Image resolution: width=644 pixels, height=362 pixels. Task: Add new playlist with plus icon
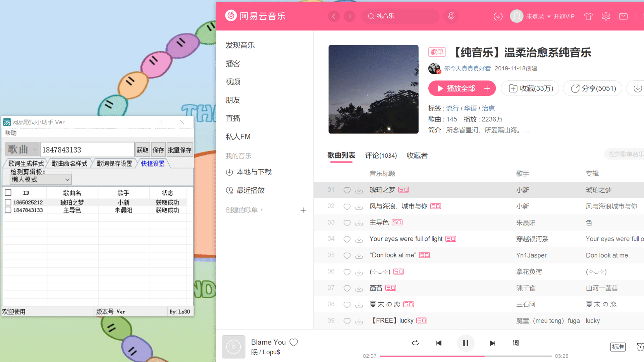[x=303, y=210]
